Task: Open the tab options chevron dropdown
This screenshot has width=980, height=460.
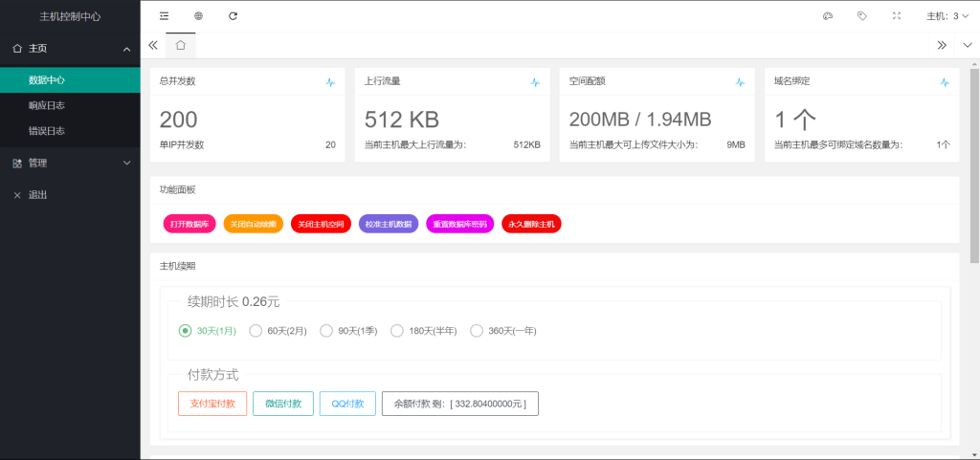Action: click(x=968, y=45)
